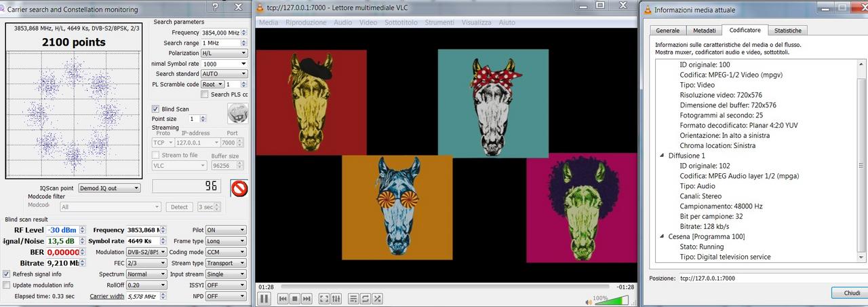The width and height of the screenshot is (868, 307).
Task: Pause playback in VLC
Action: coord(264,298)
